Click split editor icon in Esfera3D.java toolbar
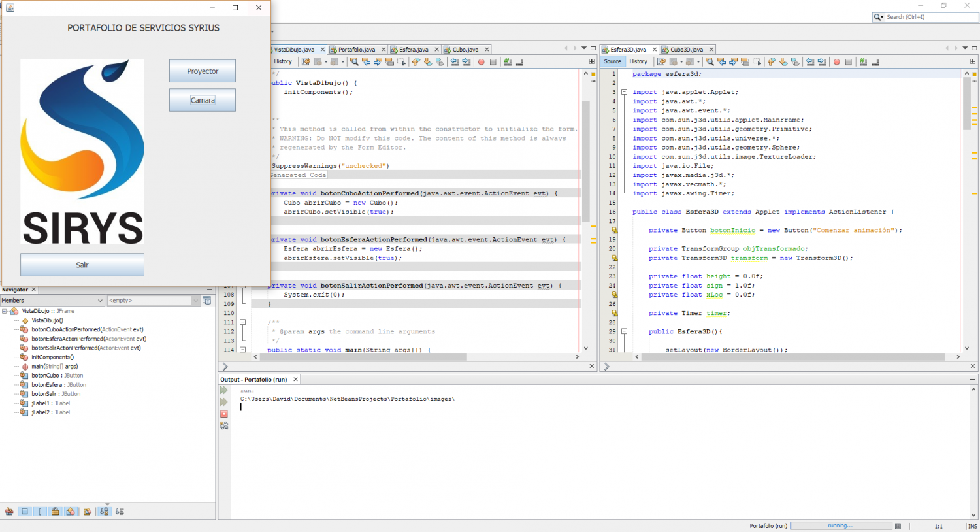This screenshot has width=980, height=532. 972,61
